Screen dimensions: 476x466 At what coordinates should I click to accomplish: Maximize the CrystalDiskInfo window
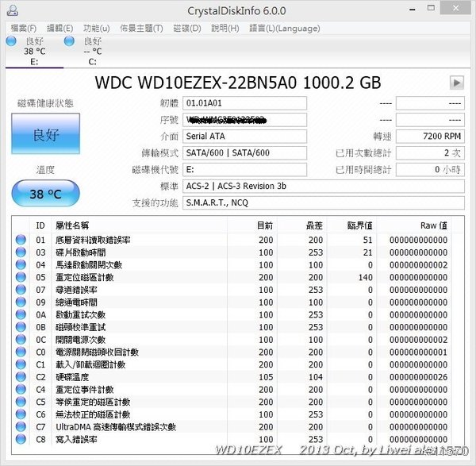(x=431, y=8)
